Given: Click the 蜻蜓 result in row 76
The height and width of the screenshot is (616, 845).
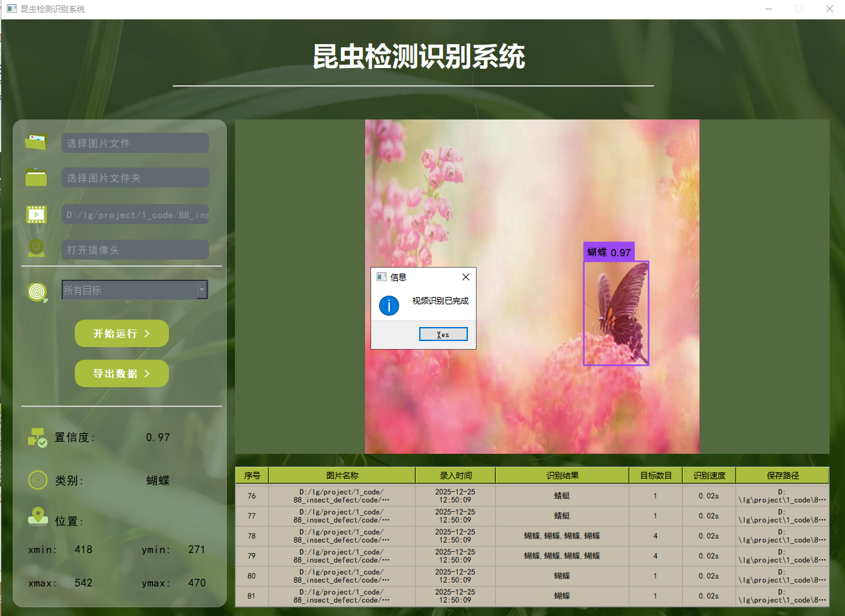Looking at the screenshot, I should pyautogui.click(x=562, y=496).
